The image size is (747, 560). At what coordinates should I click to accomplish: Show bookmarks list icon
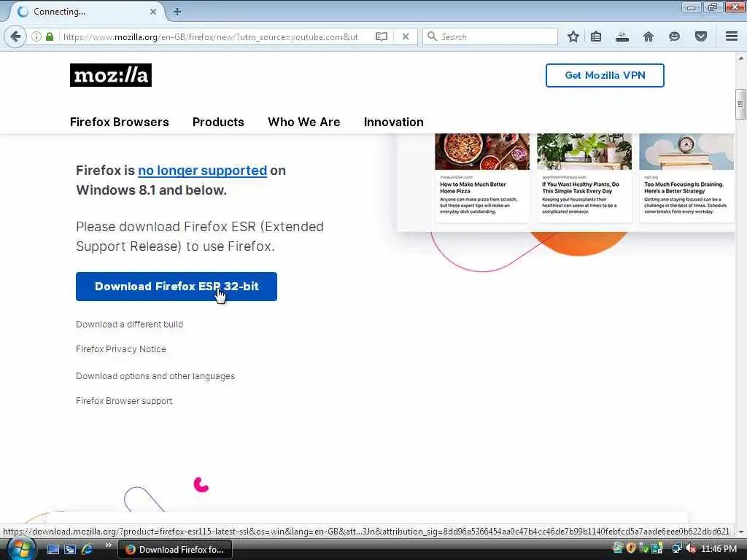point(596,36)
